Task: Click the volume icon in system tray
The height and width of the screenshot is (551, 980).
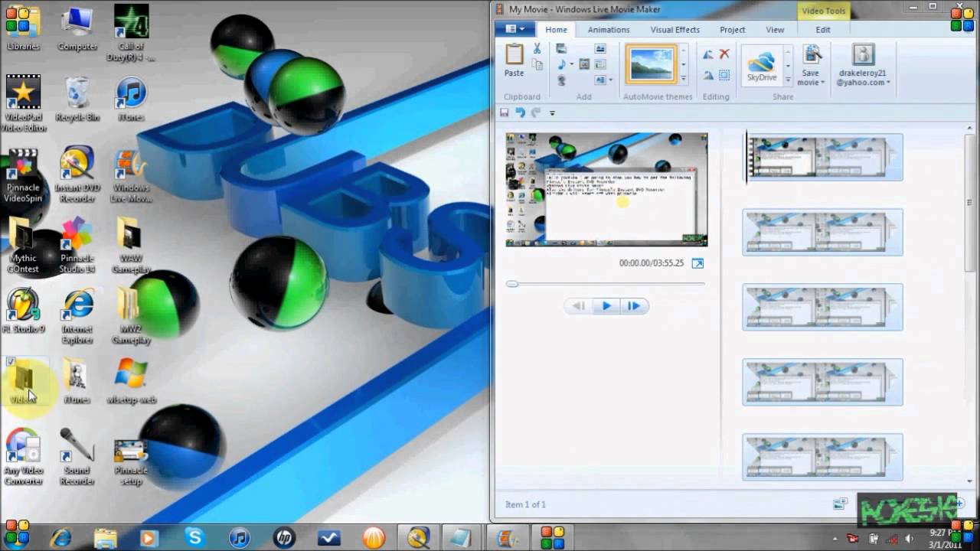Action: (911, 539)
